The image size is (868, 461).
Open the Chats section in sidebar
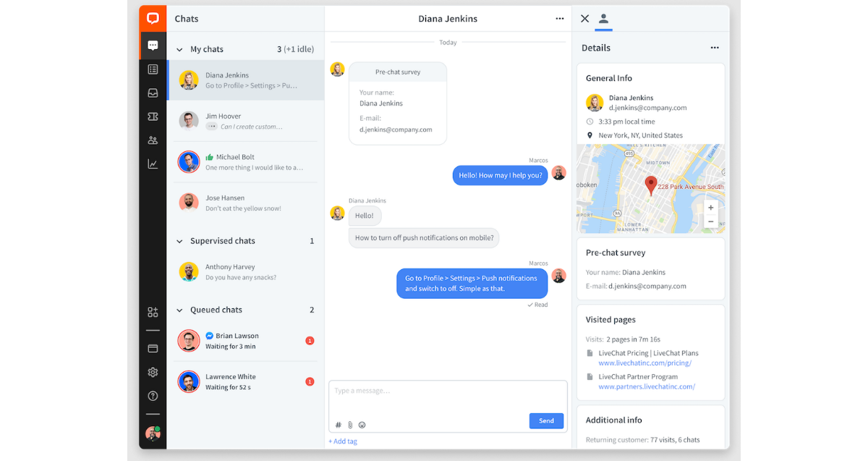[x=153, y=46]
